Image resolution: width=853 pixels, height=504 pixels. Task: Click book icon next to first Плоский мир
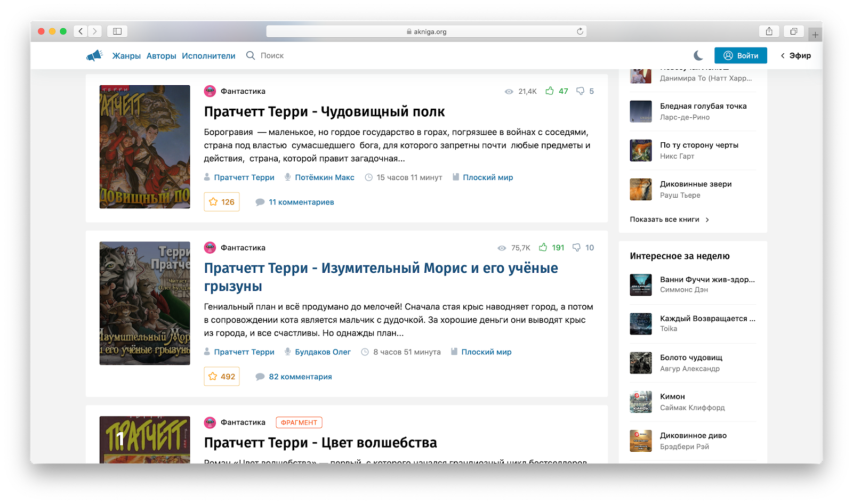[x=456, y=177]
